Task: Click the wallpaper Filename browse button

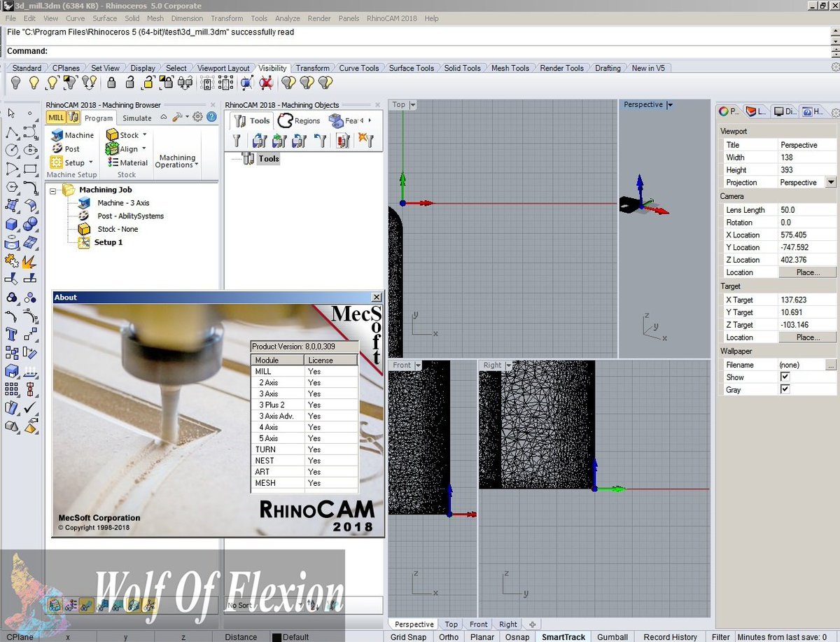Action: pyautogui.click(x=831, y=365)
